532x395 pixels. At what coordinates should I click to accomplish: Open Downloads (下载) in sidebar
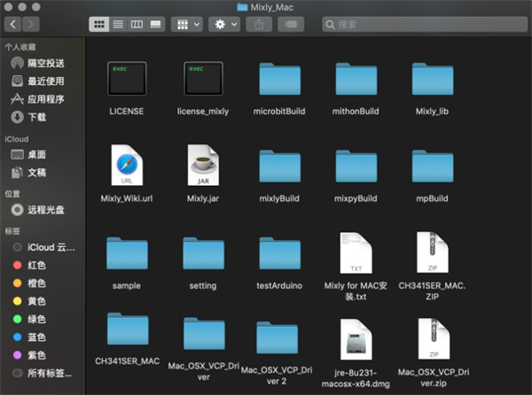point(29,117)
